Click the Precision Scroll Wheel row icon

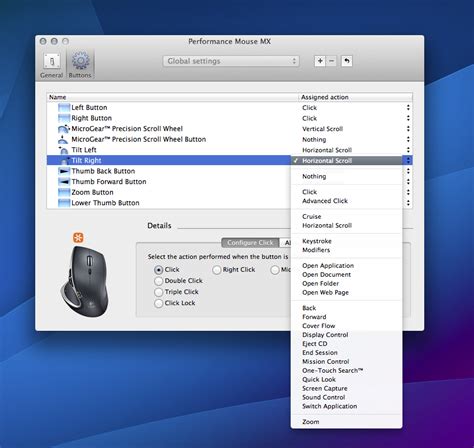point(64,129)
